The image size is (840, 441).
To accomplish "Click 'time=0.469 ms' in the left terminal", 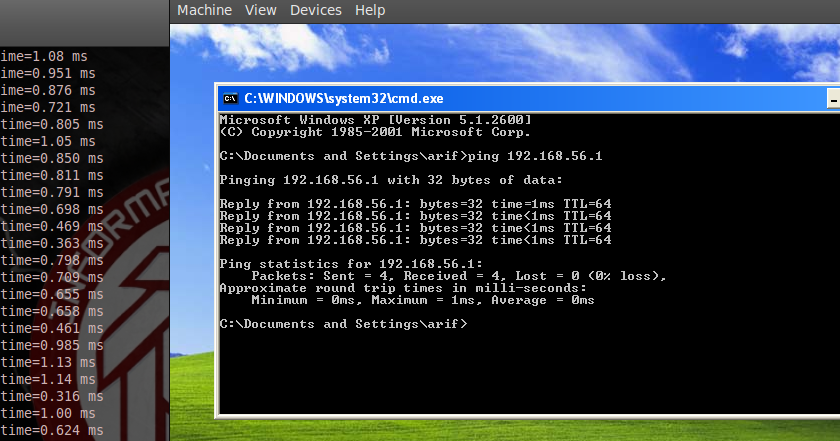I will point(52,227).
